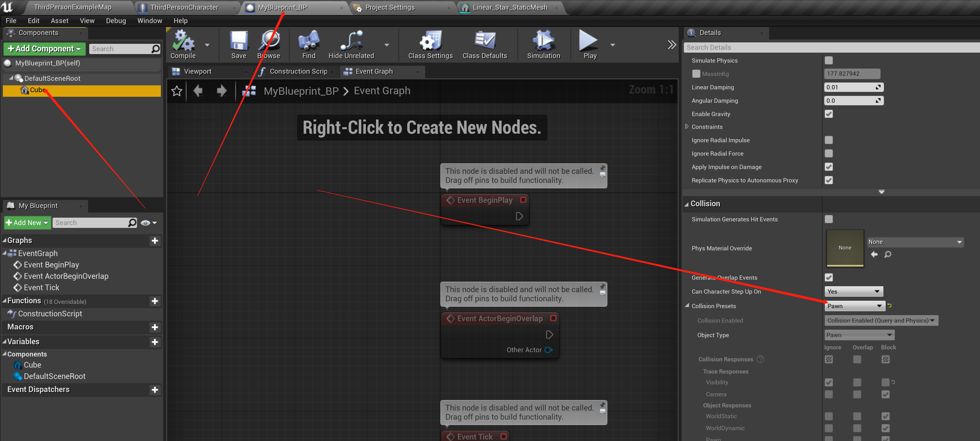Add a new macro with plus icon

(x=155, y=327)
